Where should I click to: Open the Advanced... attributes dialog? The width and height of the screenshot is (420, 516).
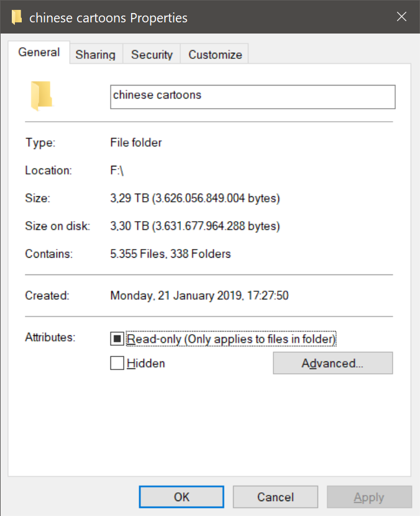[333, 363]
